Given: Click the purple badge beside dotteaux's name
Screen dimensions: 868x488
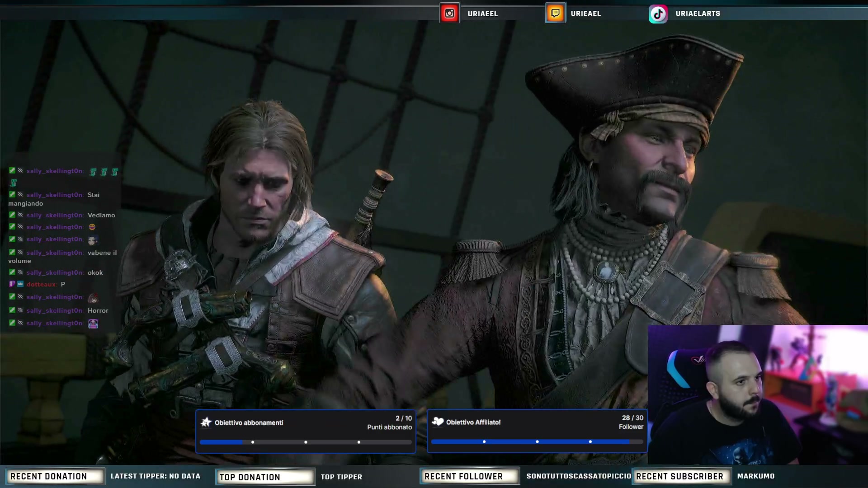Looking at the screenshot, I should coord(12,284).
